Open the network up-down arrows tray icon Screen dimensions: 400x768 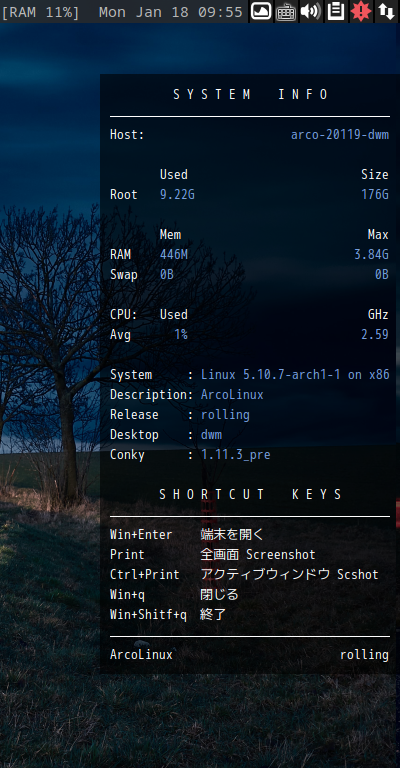386,11
